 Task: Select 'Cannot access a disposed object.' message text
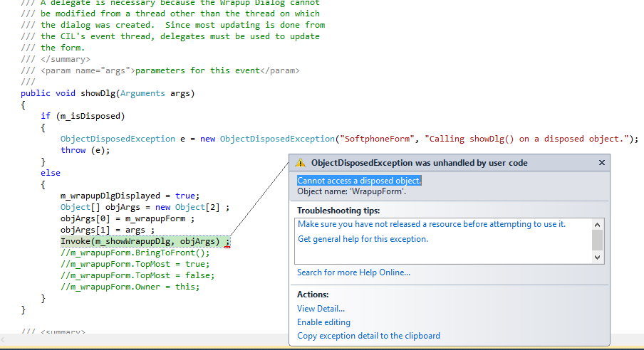pyautogui.click(x=359, y=181)
